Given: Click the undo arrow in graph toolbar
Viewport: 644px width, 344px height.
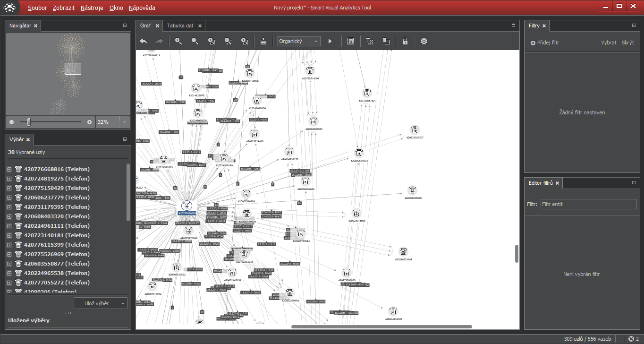Looking at the screenshot, I should 143,42.
